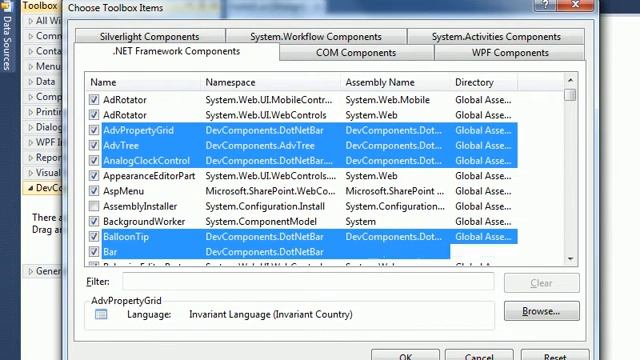Uncheck the AdvTree checkbox

pos(94,145)
